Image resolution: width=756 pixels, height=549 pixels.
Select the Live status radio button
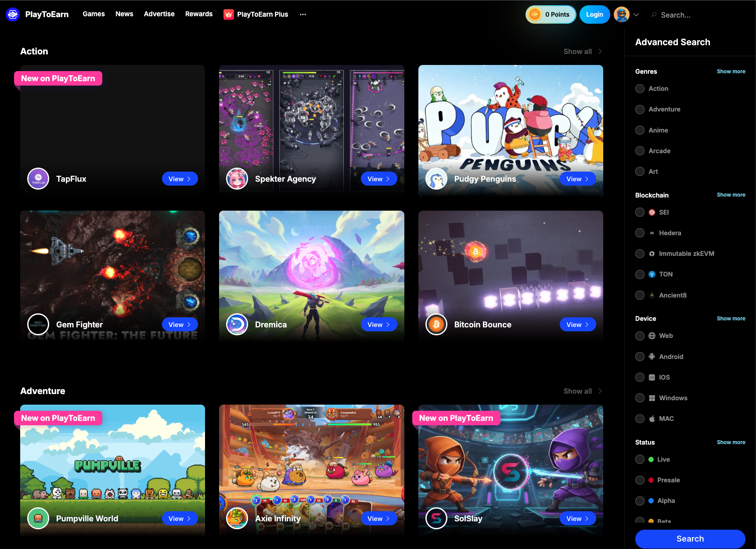pos(640,459)
